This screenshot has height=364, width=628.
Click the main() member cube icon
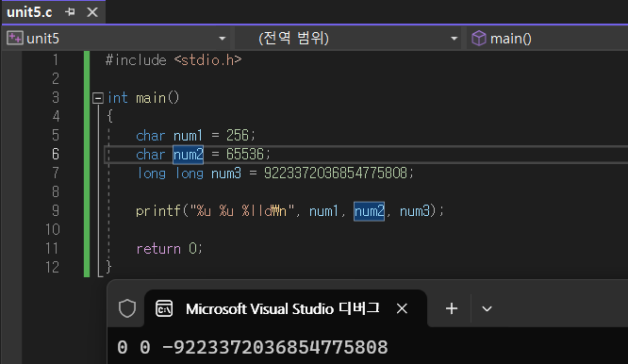(x=479, y=39)
